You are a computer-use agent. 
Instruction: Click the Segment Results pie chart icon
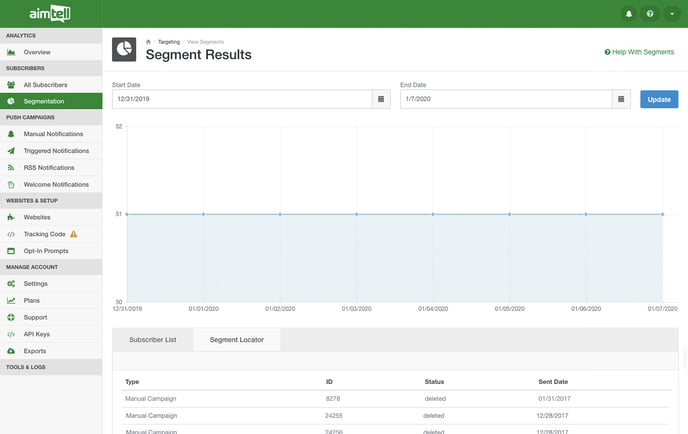coord(124,49)
